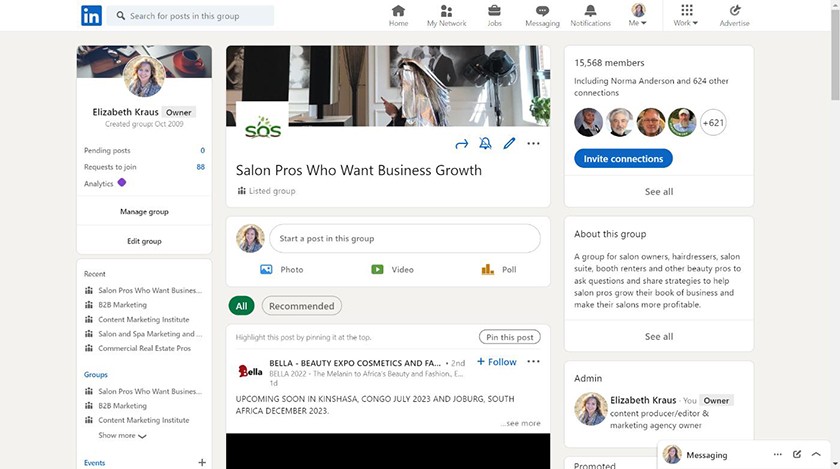Open the Groups heading link
The height and width of the screenshot is (469, 840).
(95, 375)
